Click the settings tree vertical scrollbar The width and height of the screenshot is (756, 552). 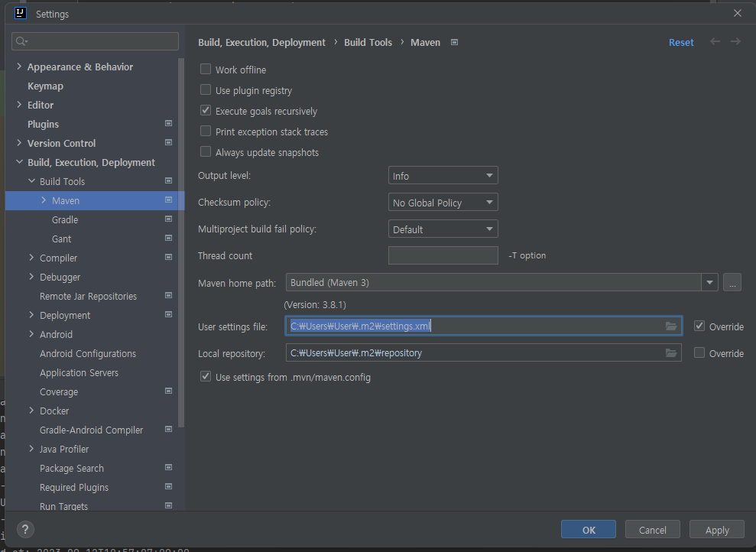pyautogui.click(x=181, y=242)
